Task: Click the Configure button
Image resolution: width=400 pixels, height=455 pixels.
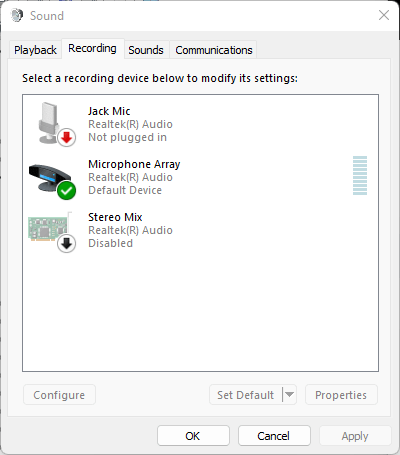Action: (x=59, y=395)
